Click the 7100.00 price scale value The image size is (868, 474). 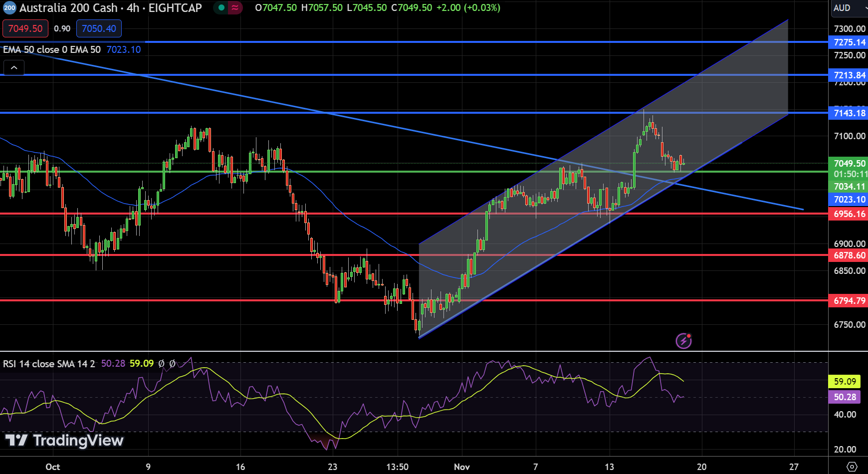point(850,136)
